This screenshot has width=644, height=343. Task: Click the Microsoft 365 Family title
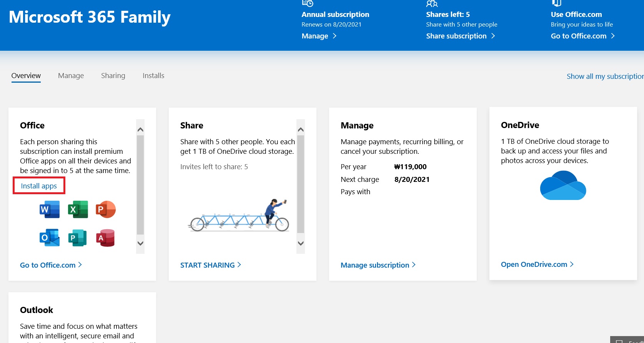[x=90, y=17]
